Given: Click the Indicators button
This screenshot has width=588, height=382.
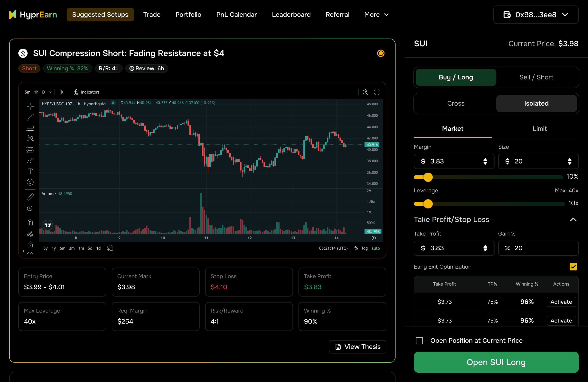Looking at the screenshot, I should pyautogui.click(x=87, y=92).
